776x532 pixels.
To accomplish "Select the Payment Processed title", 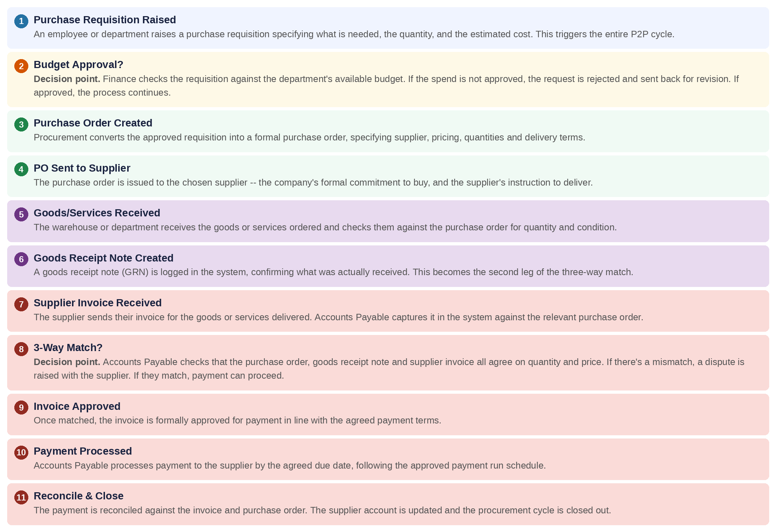I will pyautogui.click(x=83, y=451).
